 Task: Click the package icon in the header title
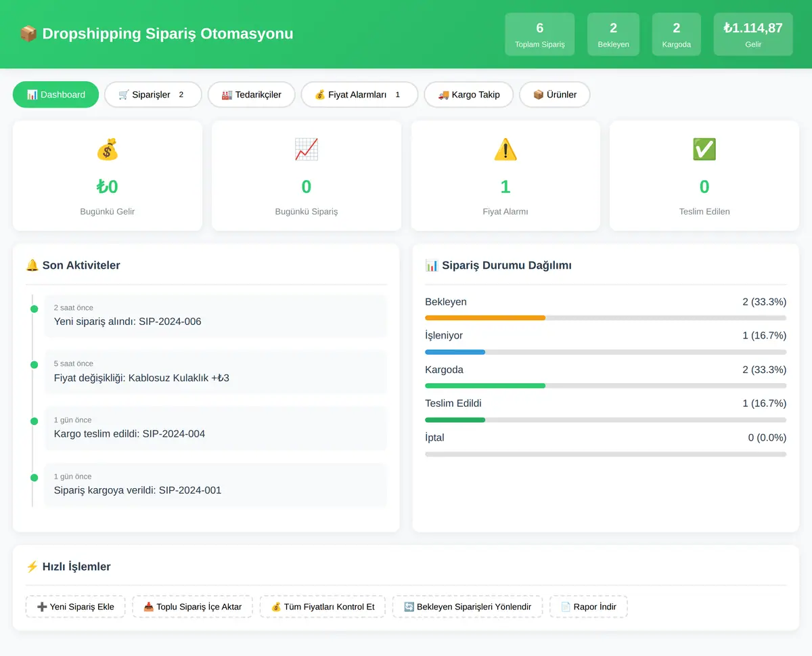pyautogui.click(x=28, y=33)
